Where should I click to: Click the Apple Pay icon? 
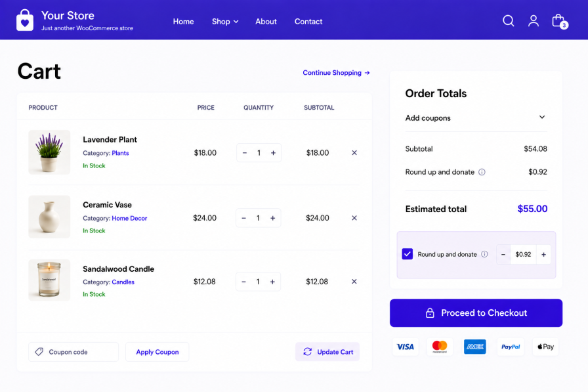[x=545, y=347]
